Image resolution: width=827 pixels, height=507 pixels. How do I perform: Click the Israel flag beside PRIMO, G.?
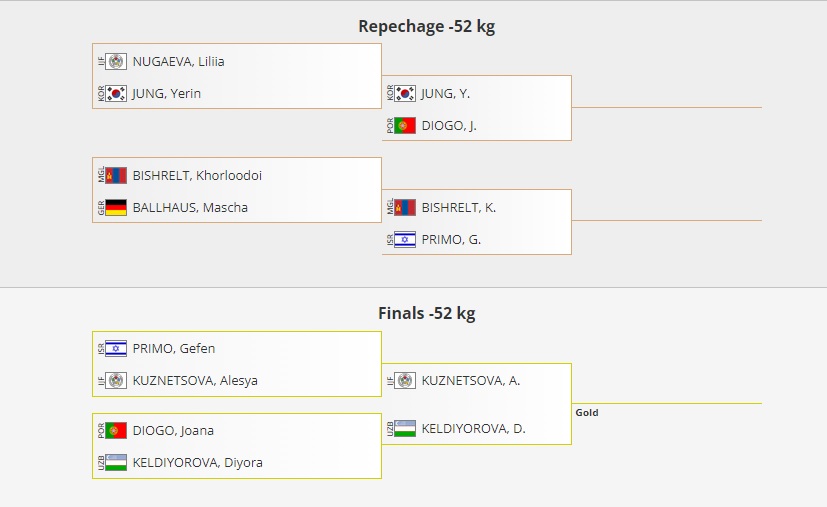pos(405,240)
